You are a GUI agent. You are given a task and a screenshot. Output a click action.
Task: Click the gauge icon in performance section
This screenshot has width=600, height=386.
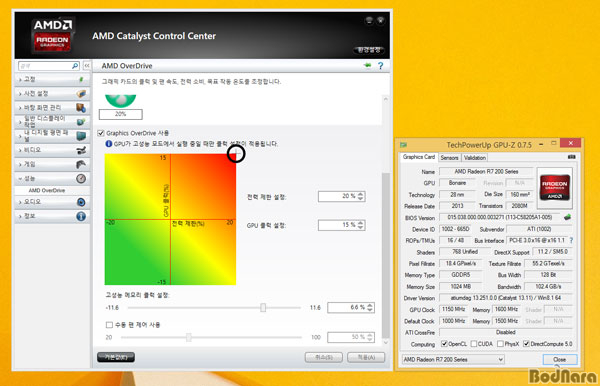pos(81,178)
